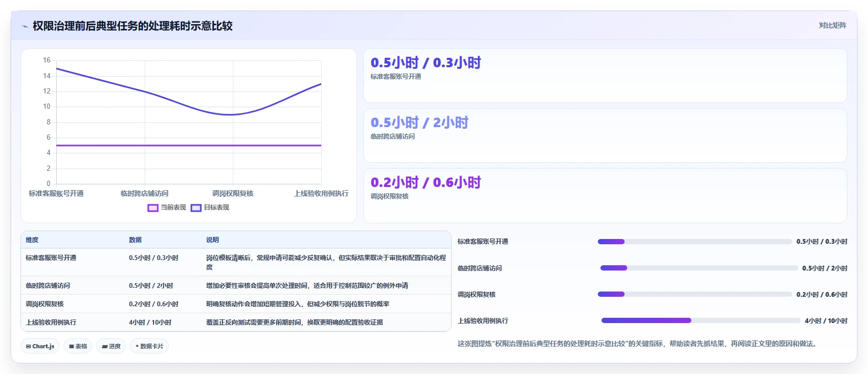868x374 pixels.
Task: Click the 当前表现 purple legend swatch
Action: point(153,207)
